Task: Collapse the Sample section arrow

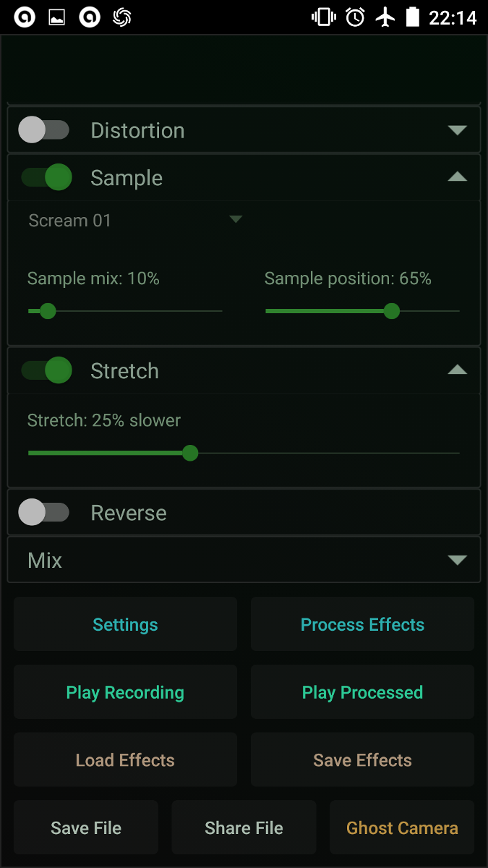Action: 457,176
